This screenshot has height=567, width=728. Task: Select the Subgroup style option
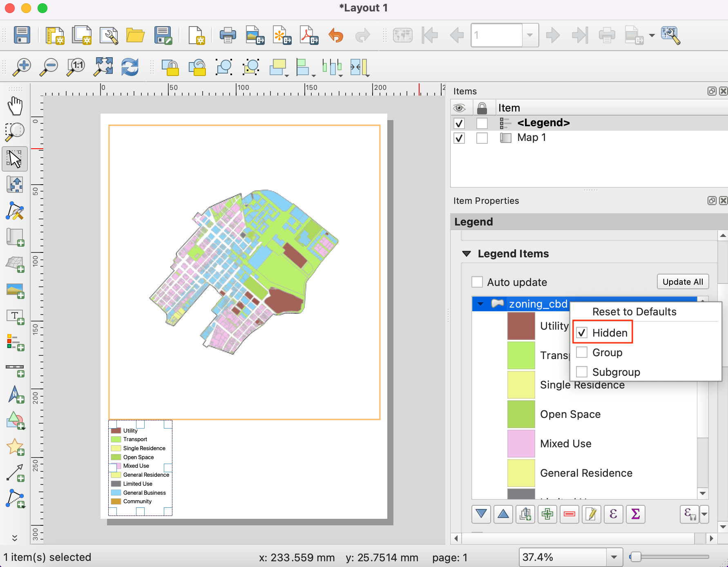click(582, 372)
